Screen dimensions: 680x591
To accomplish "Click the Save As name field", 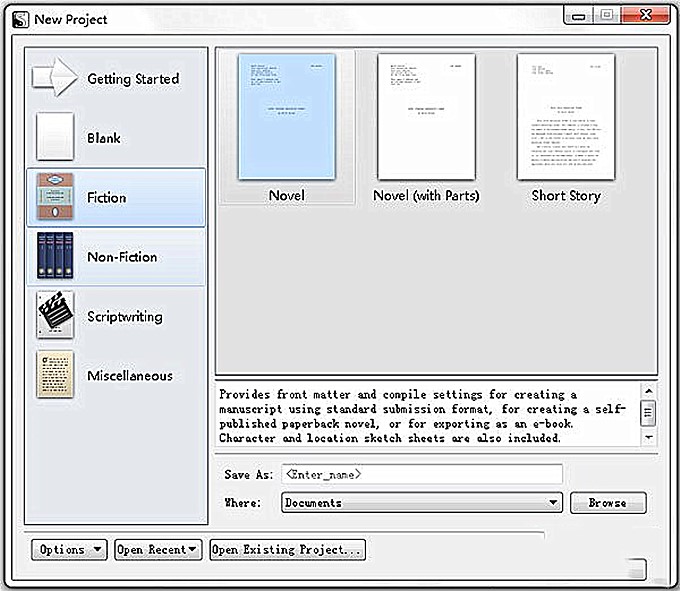I will point(422,474).
